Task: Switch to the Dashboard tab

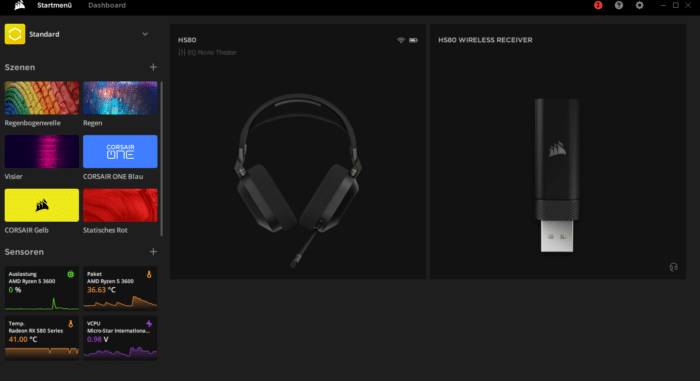Action: [x=107, y=5]
